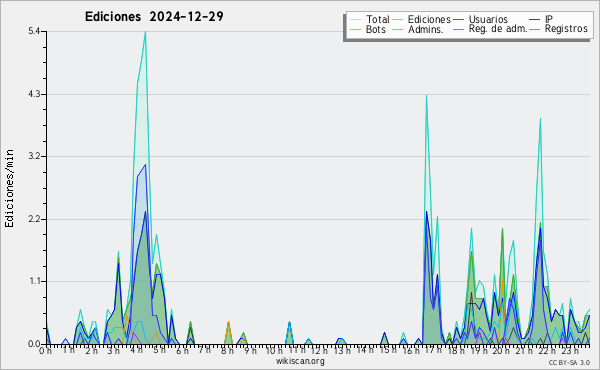Click the dark IP legend line swatch
This screenshot has height=370, width=600.
point(534,20)
